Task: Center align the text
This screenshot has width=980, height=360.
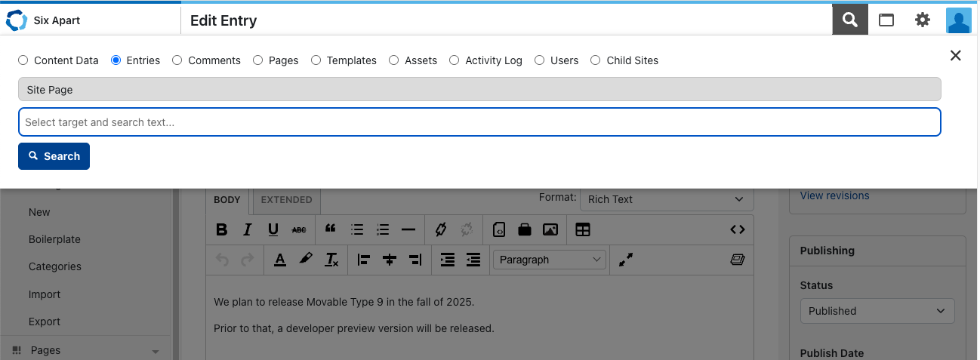Action: click(390, 260)
